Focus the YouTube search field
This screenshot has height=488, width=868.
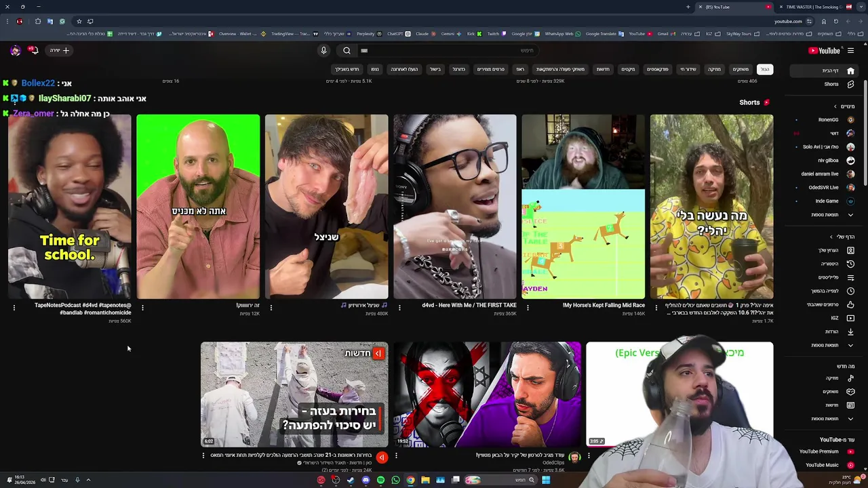coord(448,50)
